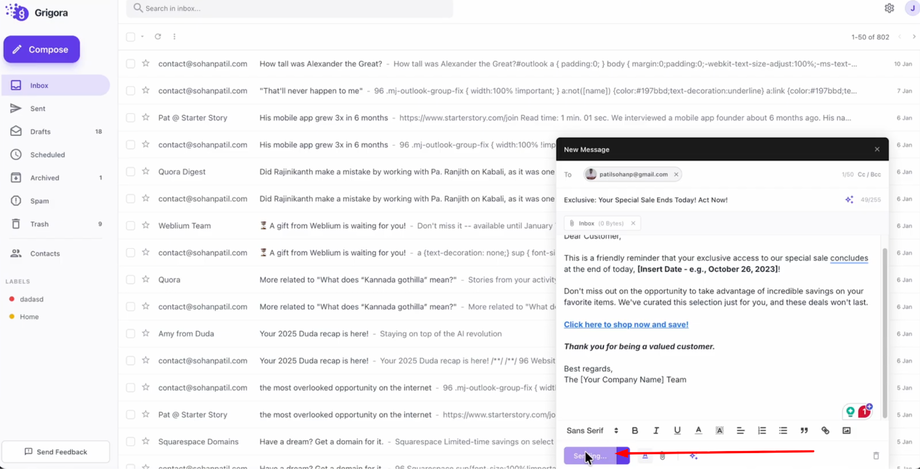Star the Quora Digest email
Screen dimensions: 920x469
pos(146,171)
